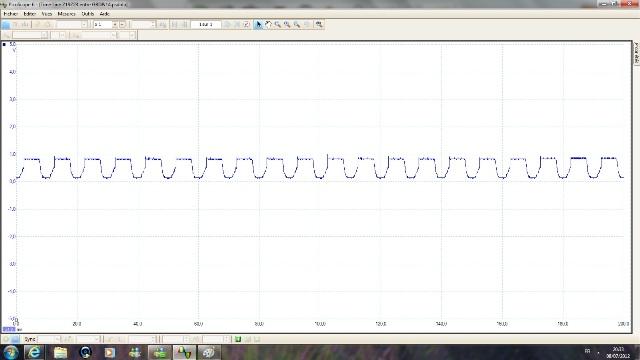Open the Outils menu
Viewport: 640px width, 360px height.
[x=88, y=14]
